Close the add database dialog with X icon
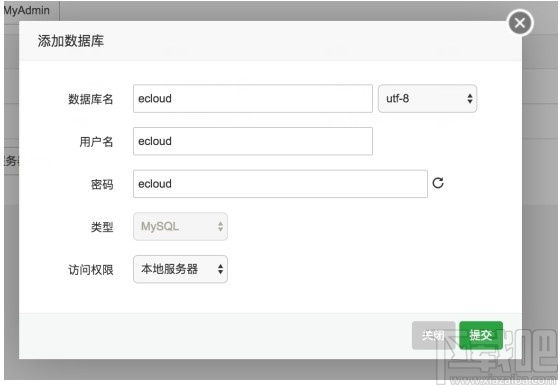Viewport: 560px width, 385px height. pos(520,23)
